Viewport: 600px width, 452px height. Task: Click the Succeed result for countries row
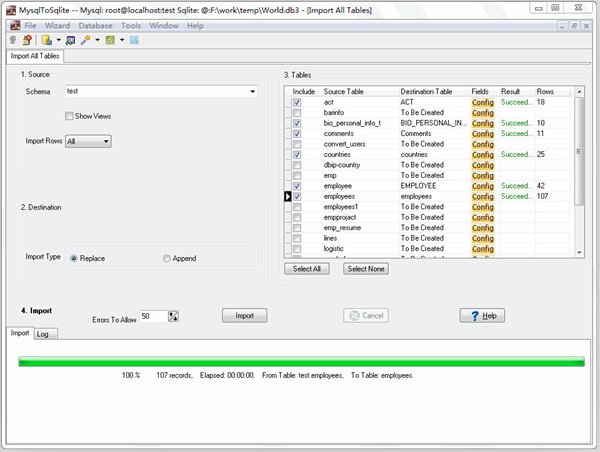[x=517, y=155]
